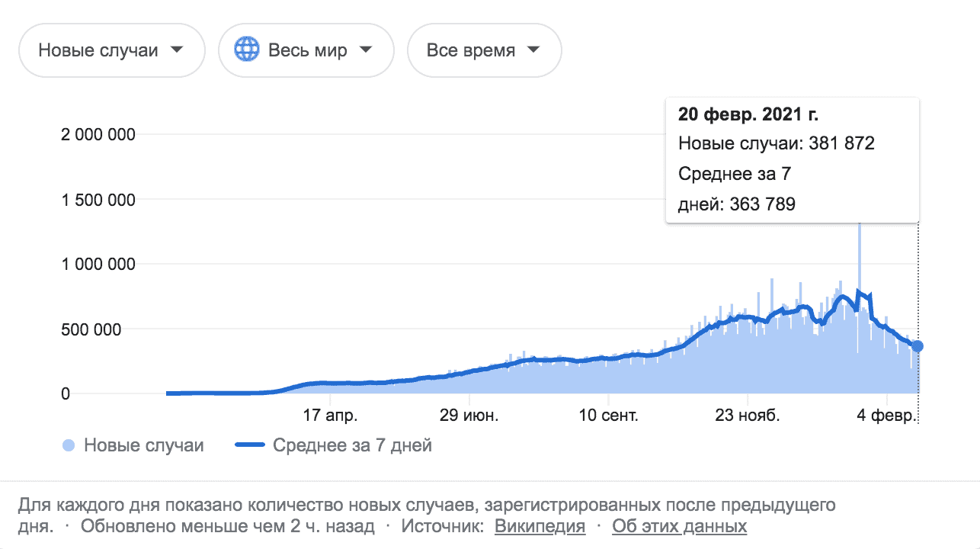This screenshot has width=980, height=549.
Task: Click the 29 июн. axis label
Action: pos(469,416)
